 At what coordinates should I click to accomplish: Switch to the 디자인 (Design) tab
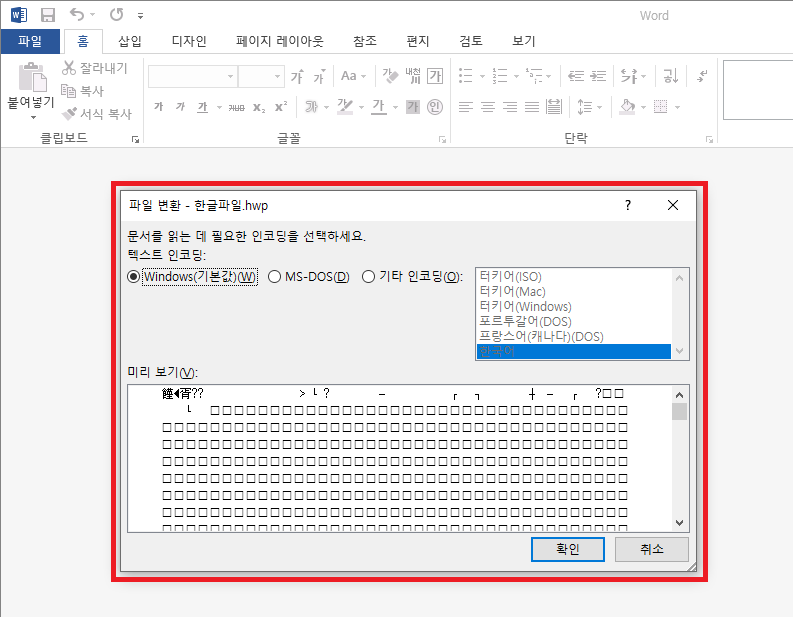point(189,41)
